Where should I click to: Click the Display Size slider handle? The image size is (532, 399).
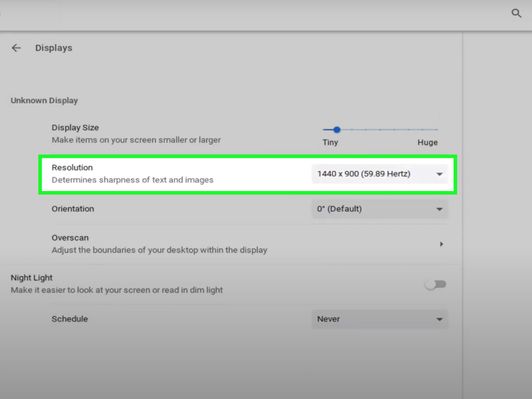click(337, 130)
